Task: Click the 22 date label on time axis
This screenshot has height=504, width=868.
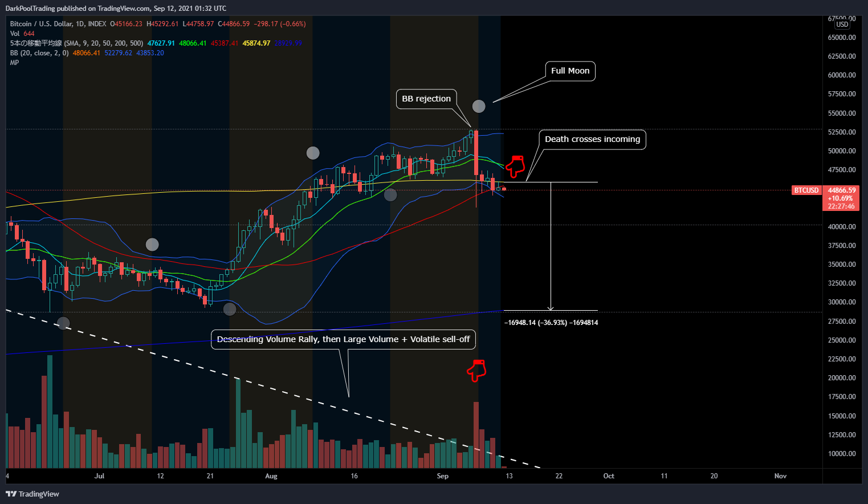Action: (x=559, y=476)
